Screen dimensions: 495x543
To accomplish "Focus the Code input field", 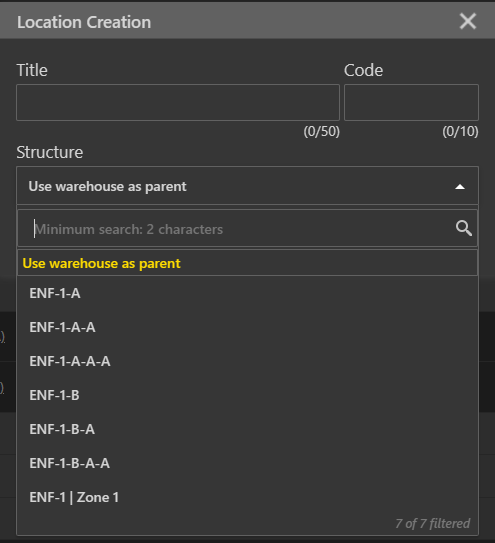I will tap(411, 103).
